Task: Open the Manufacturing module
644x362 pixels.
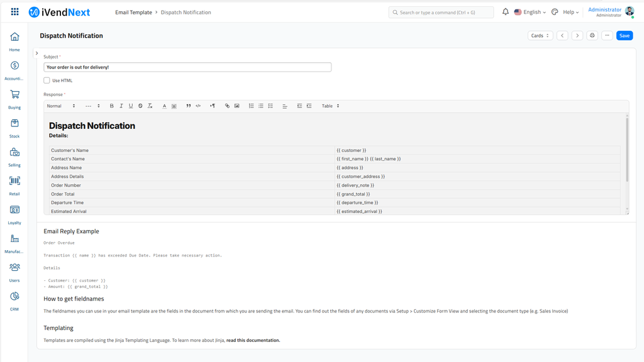Action: (14, 244)
